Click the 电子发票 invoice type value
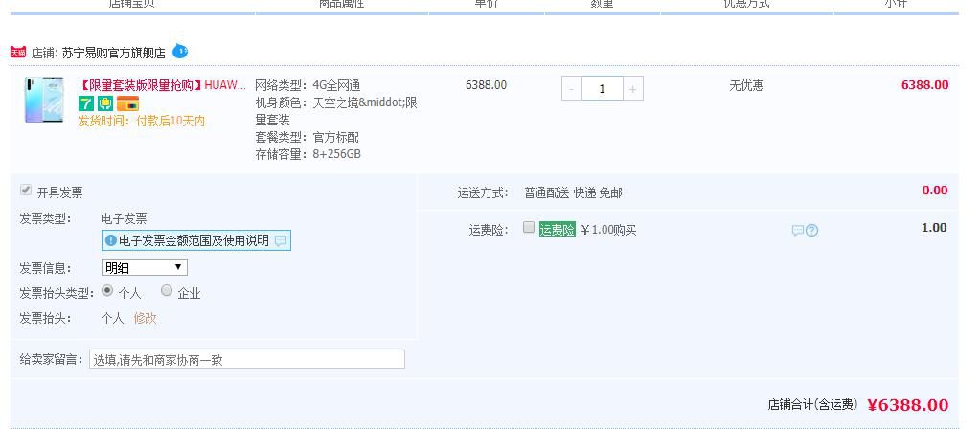 coord(124,218)
